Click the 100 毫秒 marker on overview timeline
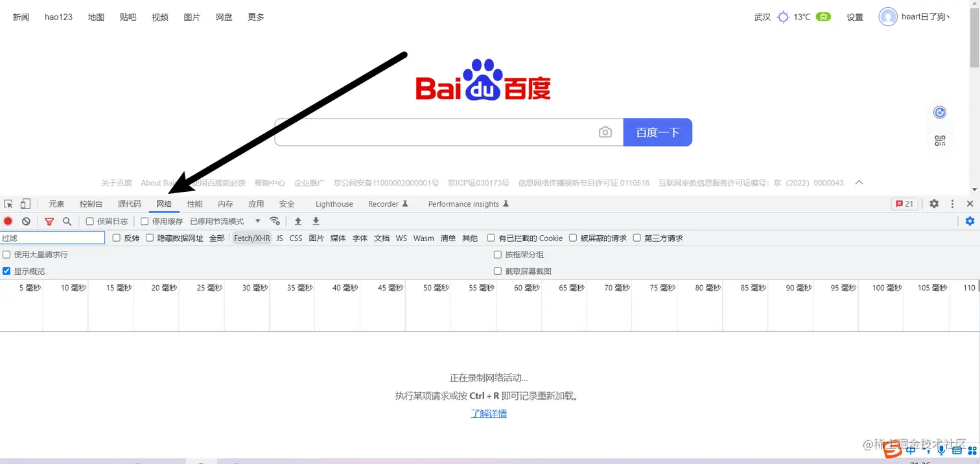Viewport: 980px width, 464px height. click(887, 288)
